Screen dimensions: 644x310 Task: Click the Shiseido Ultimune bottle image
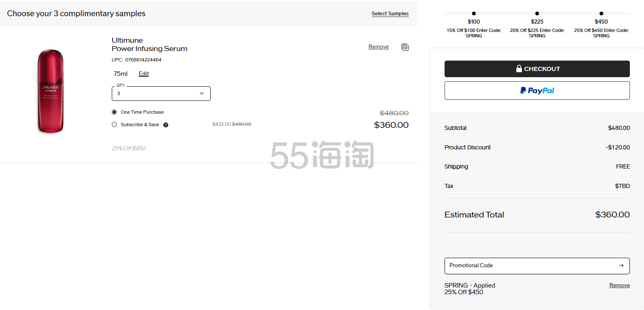pyautogui.click(x=51, y=91)
